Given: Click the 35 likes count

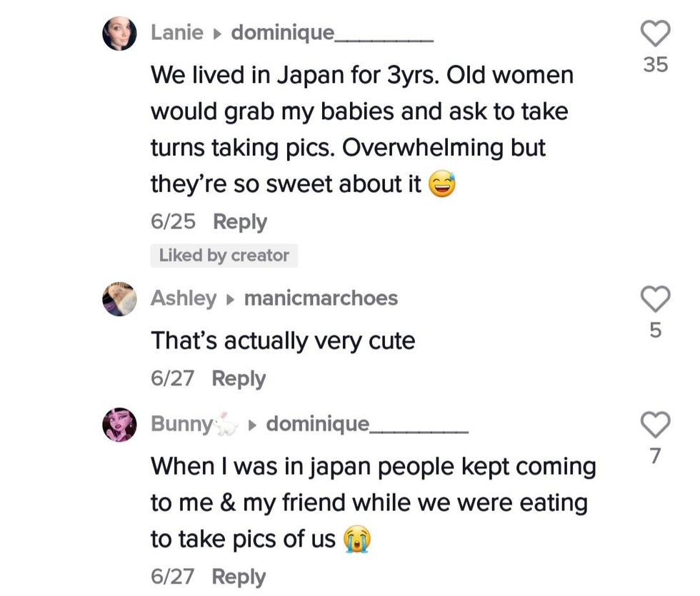Looking at the screenshot, I should pos(655,65).
